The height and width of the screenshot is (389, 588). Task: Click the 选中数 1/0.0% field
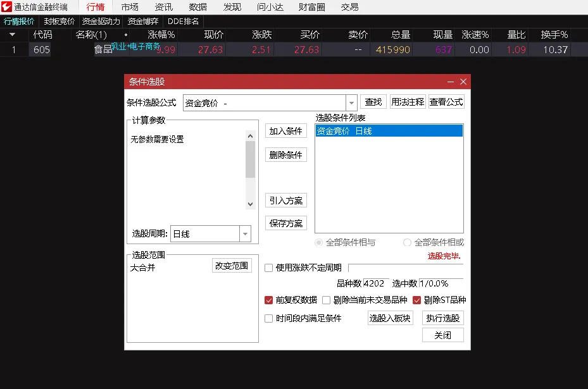(441, 283)
